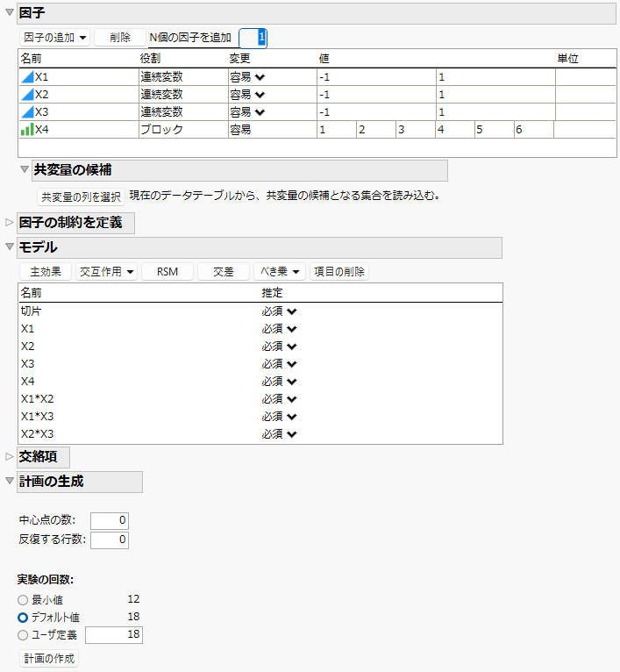The width and height of the screenshot is (620, 672).
Task: Click X4 block value cell 1
Action: pos(337,130)
